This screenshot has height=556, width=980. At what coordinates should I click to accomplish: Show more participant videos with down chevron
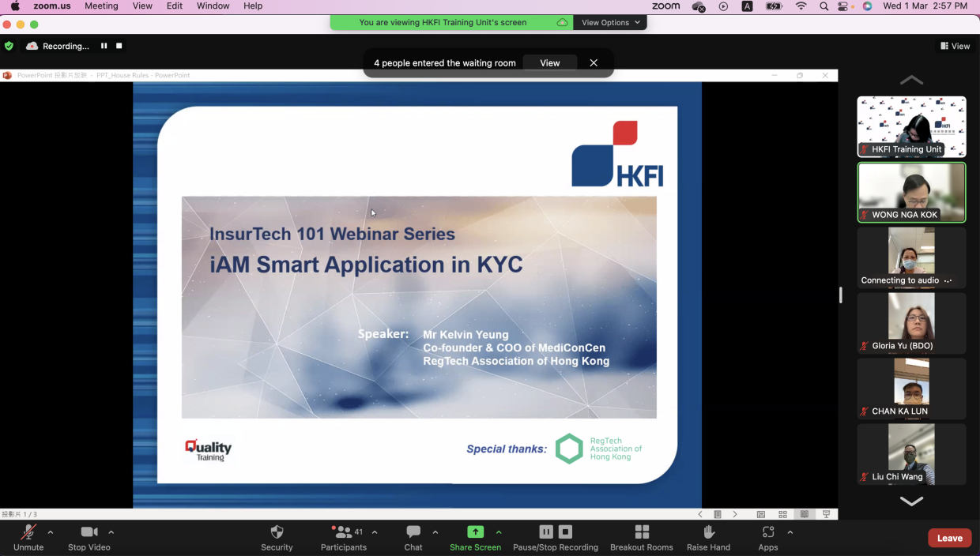tap(911, 501)
